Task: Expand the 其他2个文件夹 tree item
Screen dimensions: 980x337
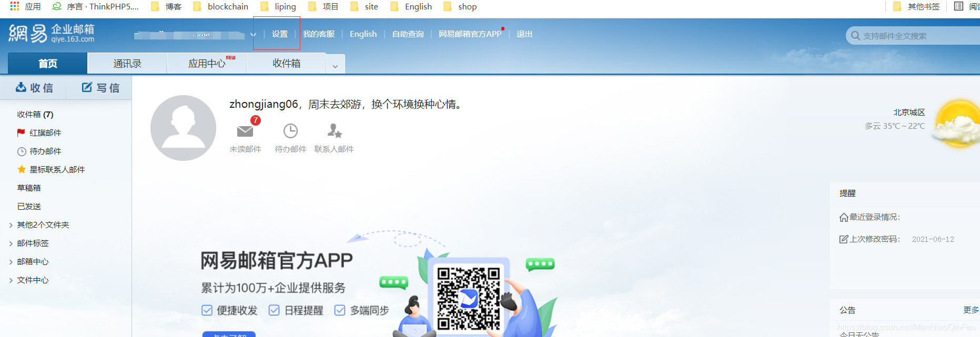Action: [x=11, y=225]
